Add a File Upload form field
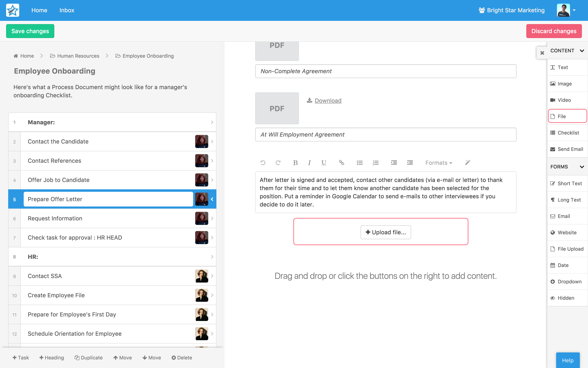Image resolution: width=588 pixels, height=368 pixels. pos(568,249)
